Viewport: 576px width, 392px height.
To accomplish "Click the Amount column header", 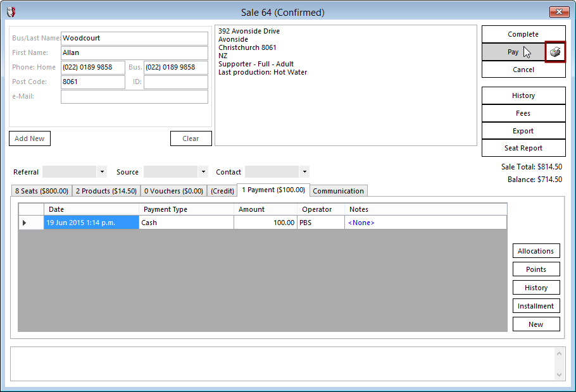I will coord(265,209).
